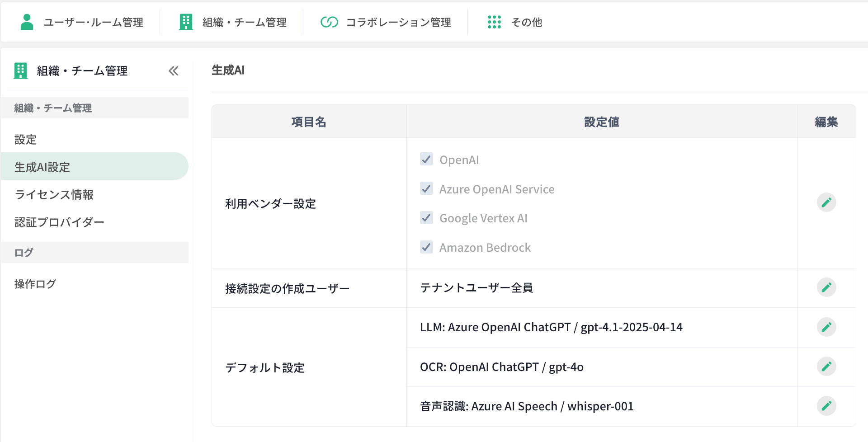
Task: Select 設定 in the sidebar
Action: (x=26, y=140)
